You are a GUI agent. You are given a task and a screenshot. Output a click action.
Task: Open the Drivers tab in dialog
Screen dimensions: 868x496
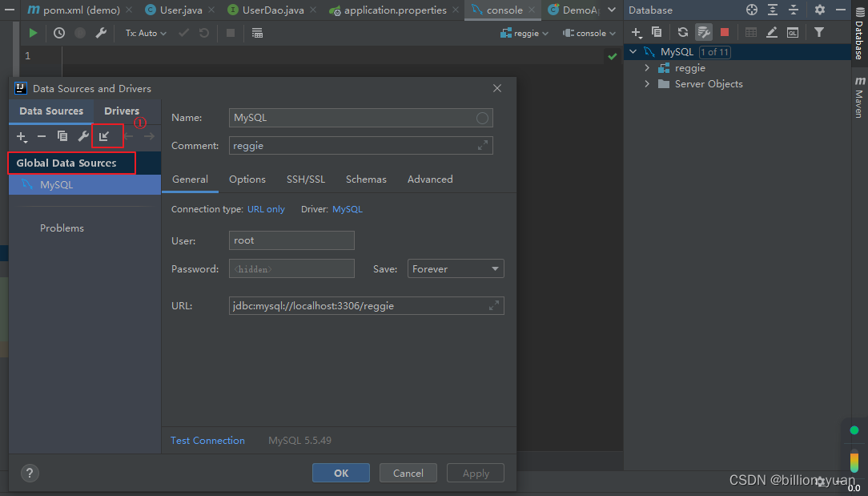point(122,111)
